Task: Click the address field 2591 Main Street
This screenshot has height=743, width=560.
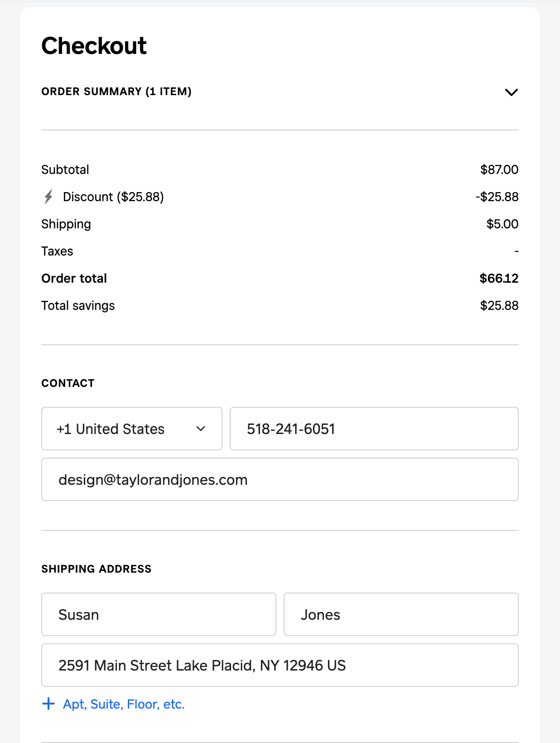Action: tap(280, 665)
